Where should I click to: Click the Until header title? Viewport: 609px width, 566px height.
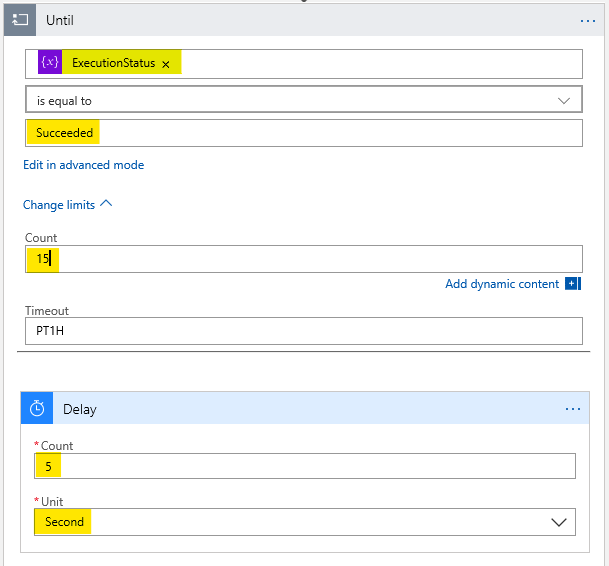(x=60, y=20)
